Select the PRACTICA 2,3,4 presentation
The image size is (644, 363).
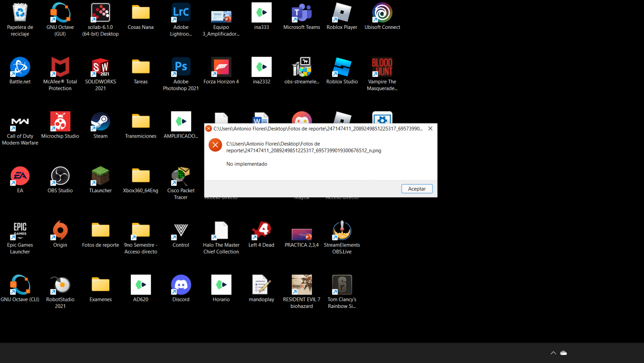pos(302,238)
